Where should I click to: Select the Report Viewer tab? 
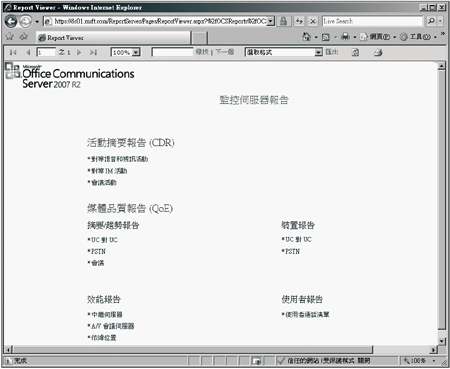(113, 38)
